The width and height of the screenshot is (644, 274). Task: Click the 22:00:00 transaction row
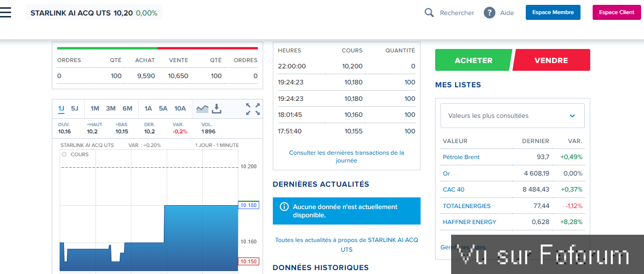(346, 66)
